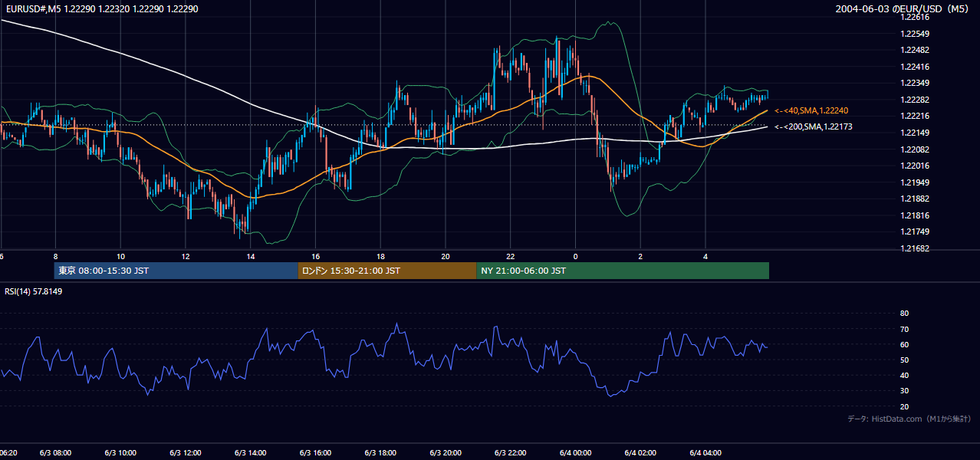This screenshot has width=980, height=460.
Task: Click the 6/3 20:00 time label
Action: click(446, 453)
